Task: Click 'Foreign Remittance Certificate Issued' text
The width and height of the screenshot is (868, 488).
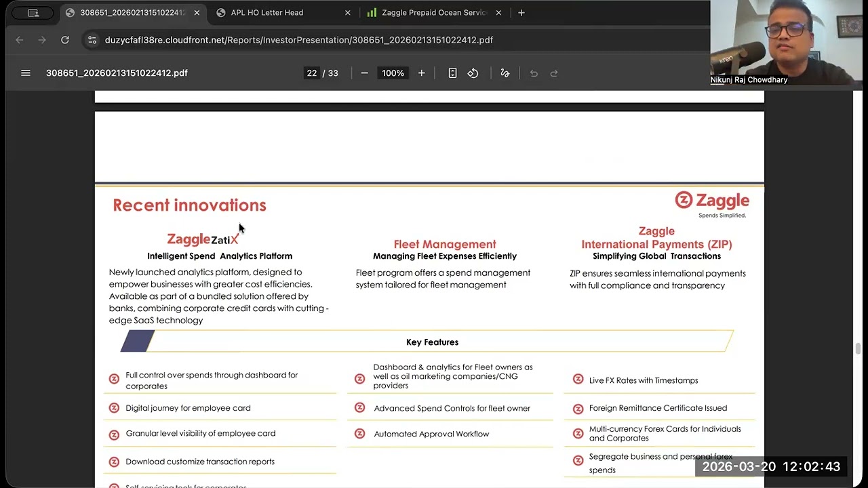Action: tap(658, 408)
